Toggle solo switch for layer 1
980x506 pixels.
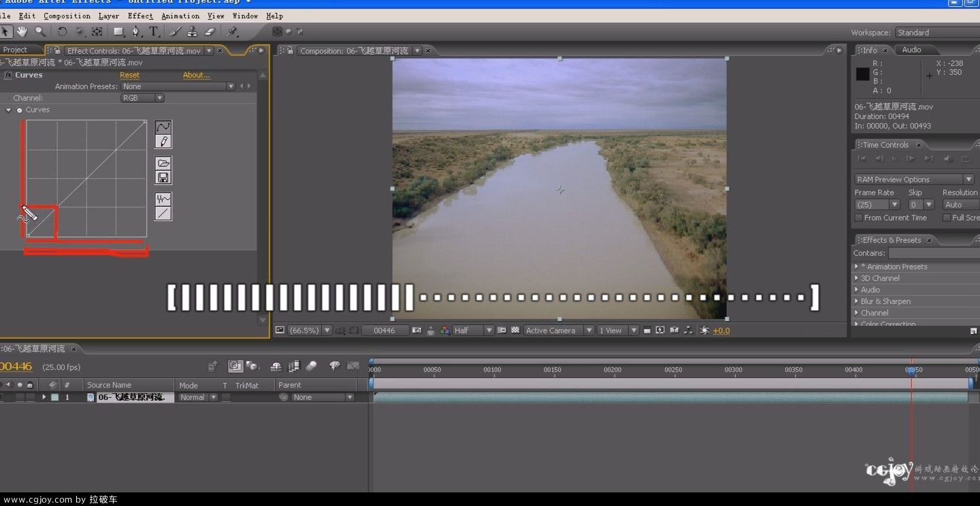(20, 397)
